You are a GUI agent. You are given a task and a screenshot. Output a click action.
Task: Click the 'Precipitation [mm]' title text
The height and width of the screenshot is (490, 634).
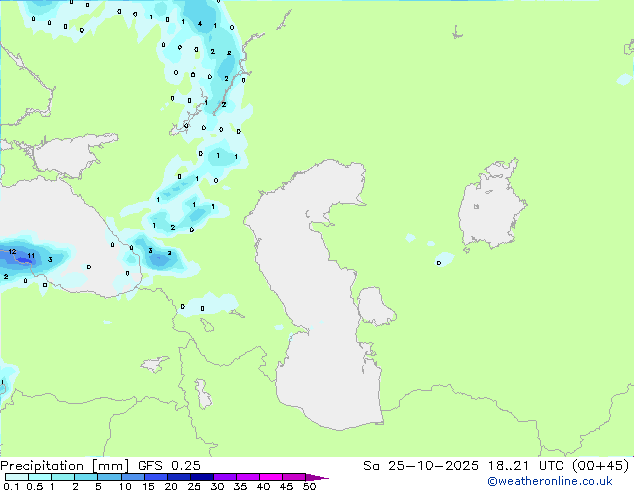65,466
